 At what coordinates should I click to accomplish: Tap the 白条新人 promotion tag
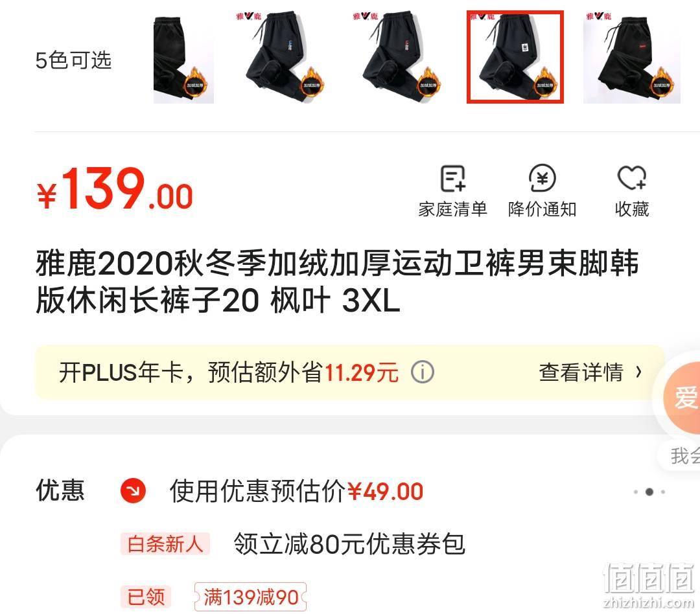[x=165, y=544]
